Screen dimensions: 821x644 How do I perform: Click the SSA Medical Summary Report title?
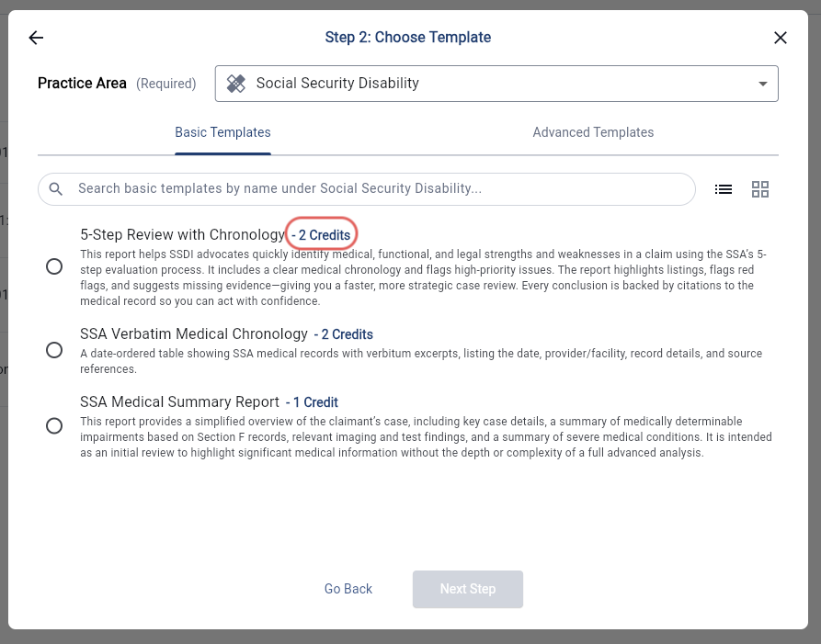(x=180, y=402)
